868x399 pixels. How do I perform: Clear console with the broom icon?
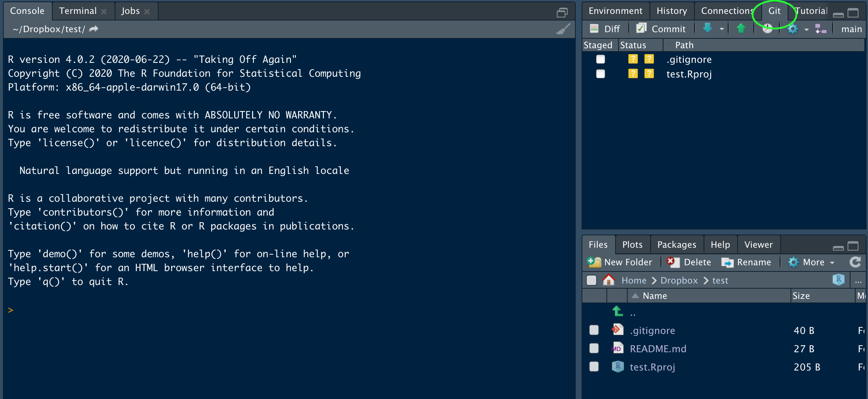[563, 29]
